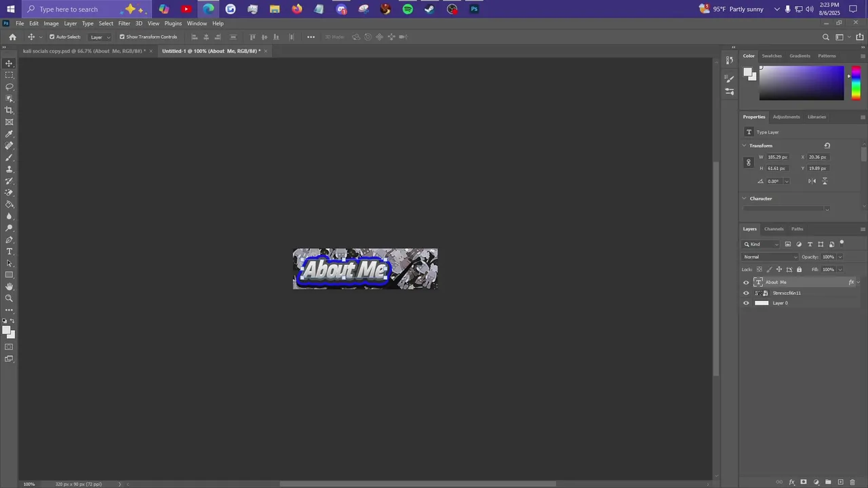Select the Rectangular Marquee tool
The image size is (868, 488).
[9, 75]
